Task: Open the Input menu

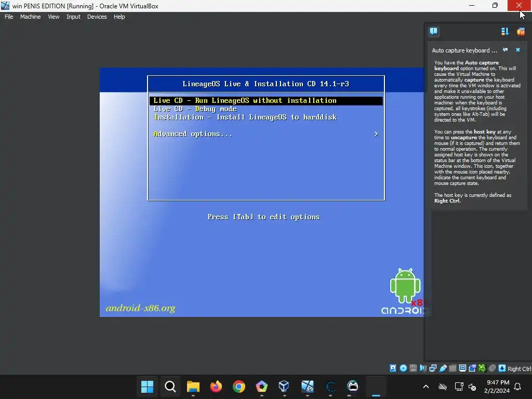Action: (73, 17)
